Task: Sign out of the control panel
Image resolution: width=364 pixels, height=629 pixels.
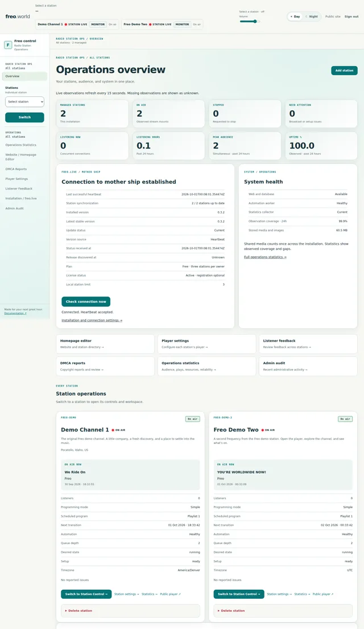Action: (351, 17)
